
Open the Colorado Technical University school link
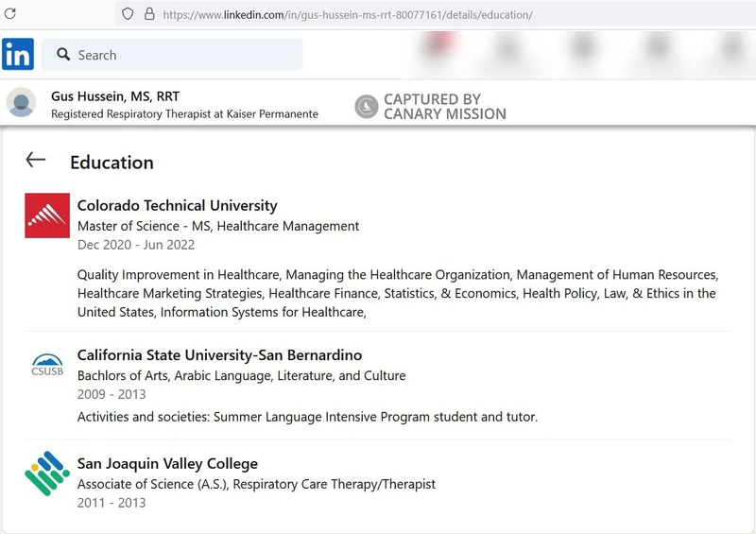point(178,205)
